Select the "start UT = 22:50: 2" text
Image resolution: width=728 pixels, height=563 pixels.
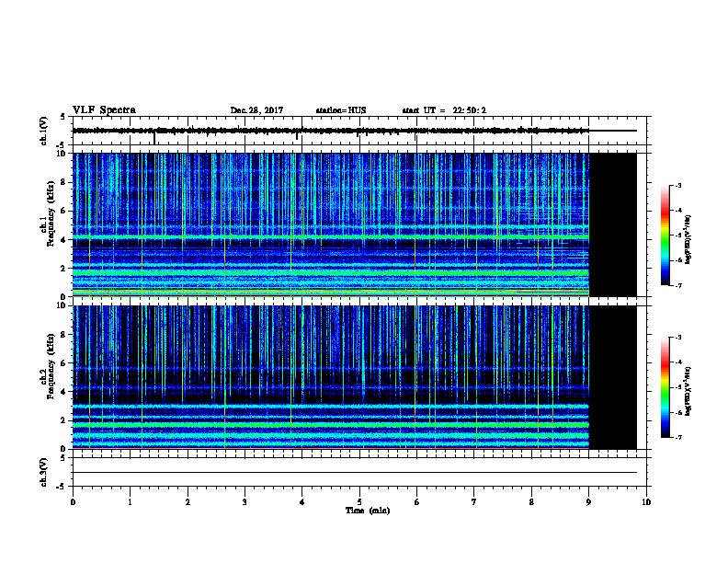coord(444,110)
